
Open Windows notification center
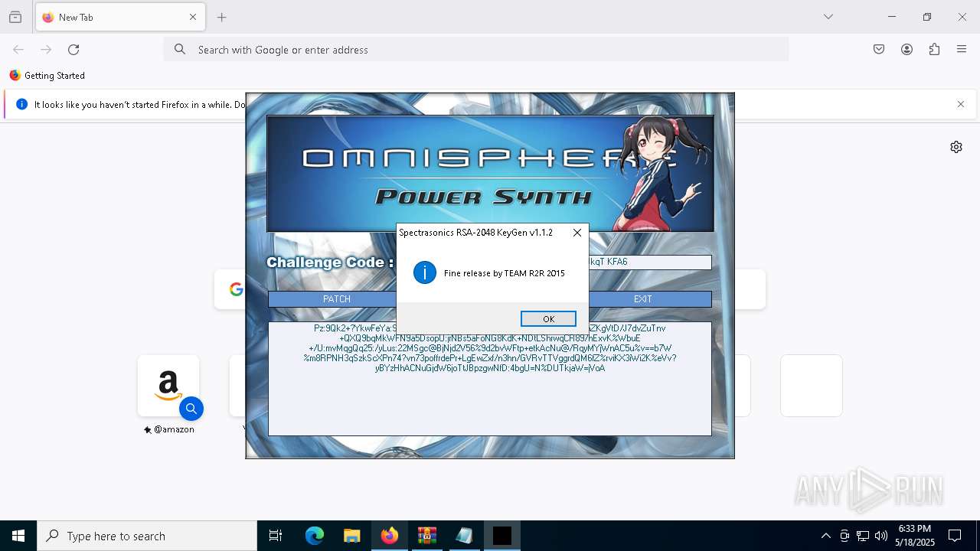955,536
